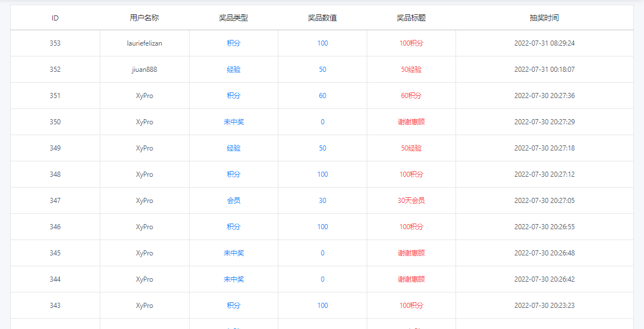
Task: Open the 积分 prize type link for ID 353
Action: (x=233, y=43)
